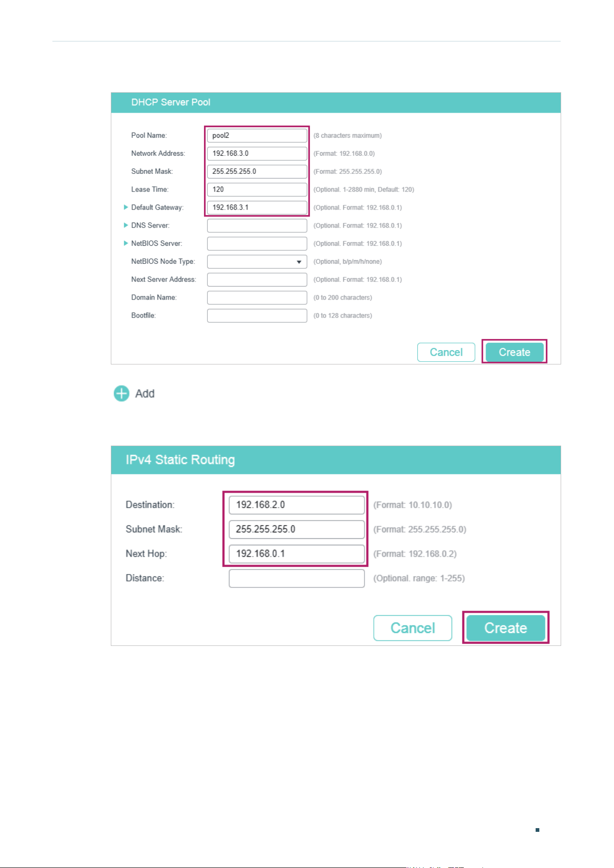614x868 pixels.
Task: Select the Bootfile input field
Action: [x=257, y=316]
